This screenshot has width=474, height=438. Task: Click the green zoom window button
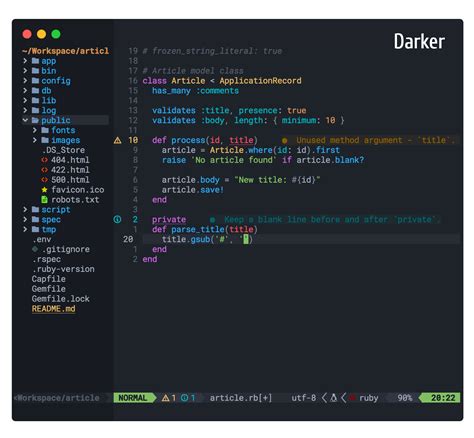click(x=56, y=34)
